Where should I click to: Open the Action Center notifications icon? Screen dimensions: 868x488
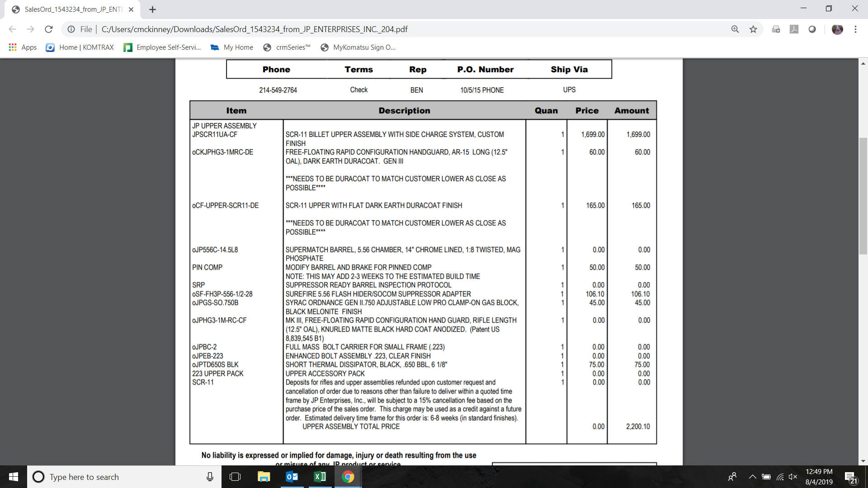pyautogui.click(x=850, y=477)
